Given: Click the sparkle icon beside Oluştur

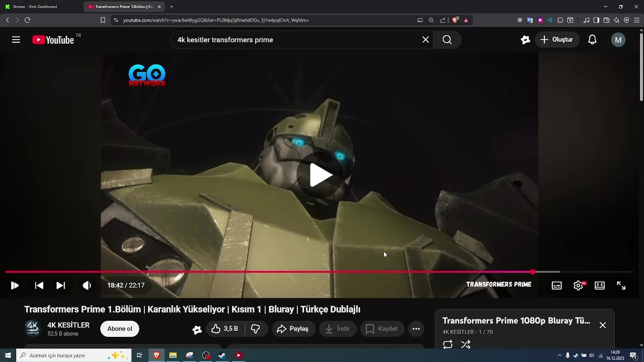Looking at the screenshot, I should (525, 40).
